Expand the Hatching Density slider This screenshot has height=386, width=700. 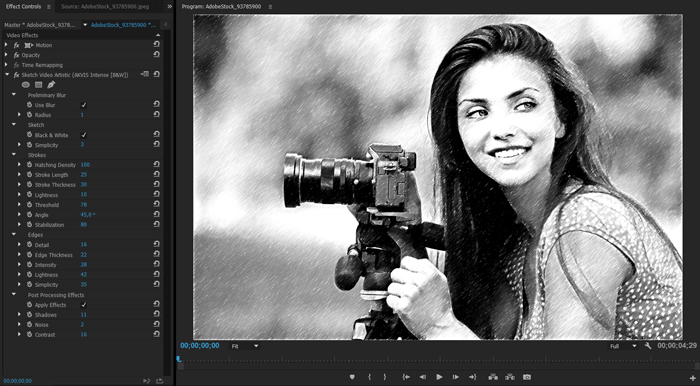click(19, 164)
